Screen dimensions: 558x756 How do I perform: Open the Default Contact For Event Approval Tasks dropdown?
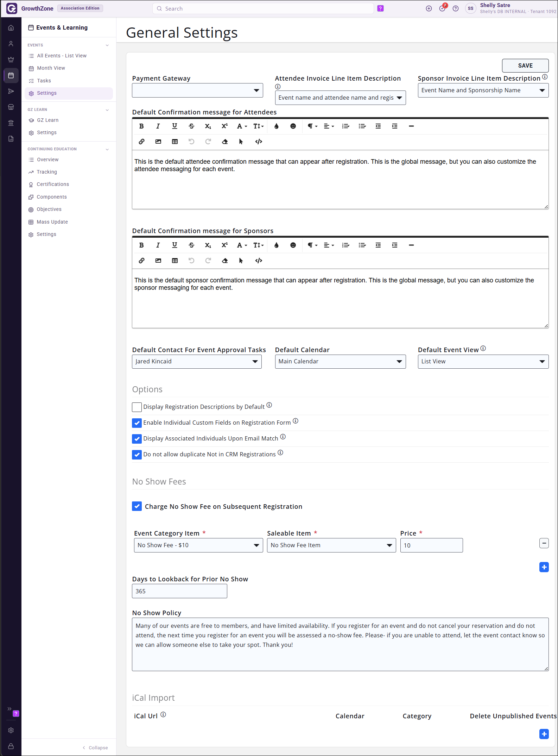tap(197, 362)
